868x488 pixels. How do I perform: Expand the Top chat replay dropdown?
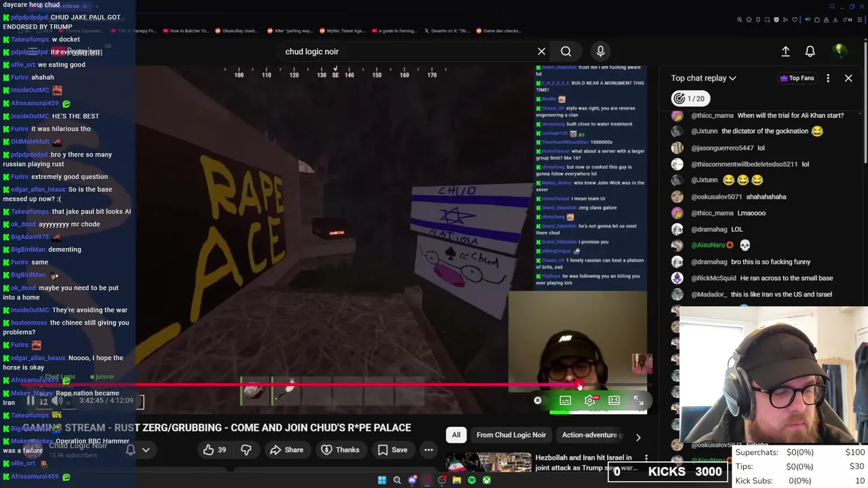point(703,78)
